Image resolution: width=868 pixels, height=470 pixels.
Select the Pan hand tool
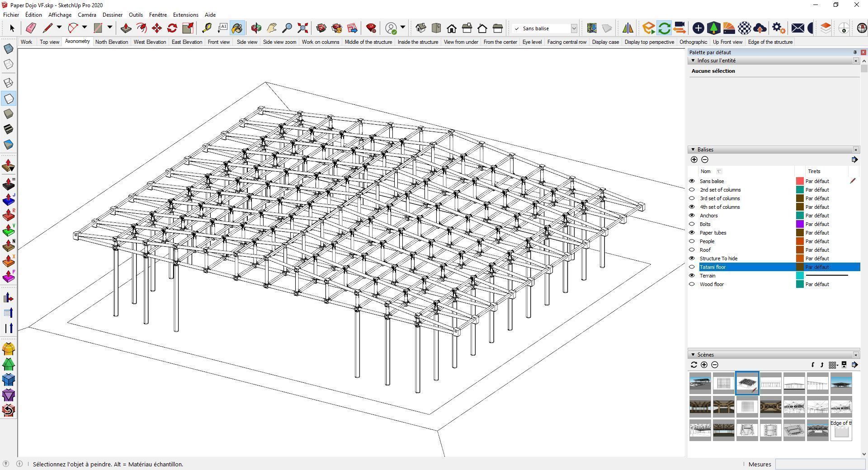(272, 28)
